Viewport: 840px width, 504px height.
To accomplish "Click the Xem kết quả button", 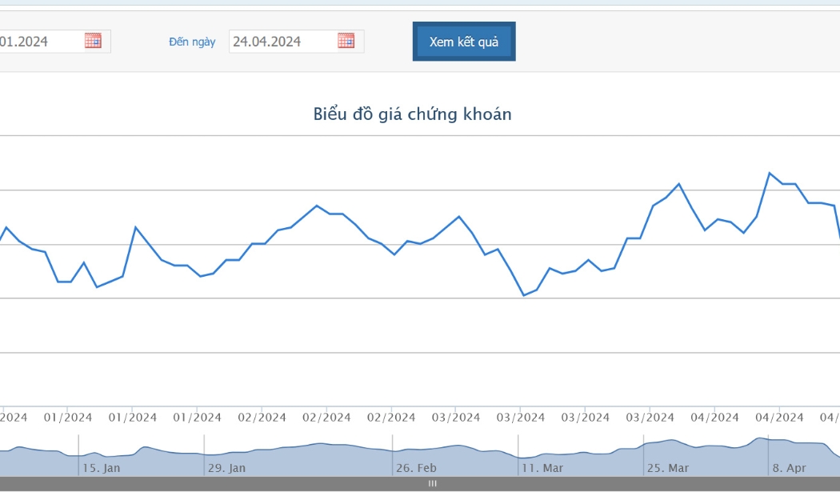I will pyautogui.click(x=464, y=42).
